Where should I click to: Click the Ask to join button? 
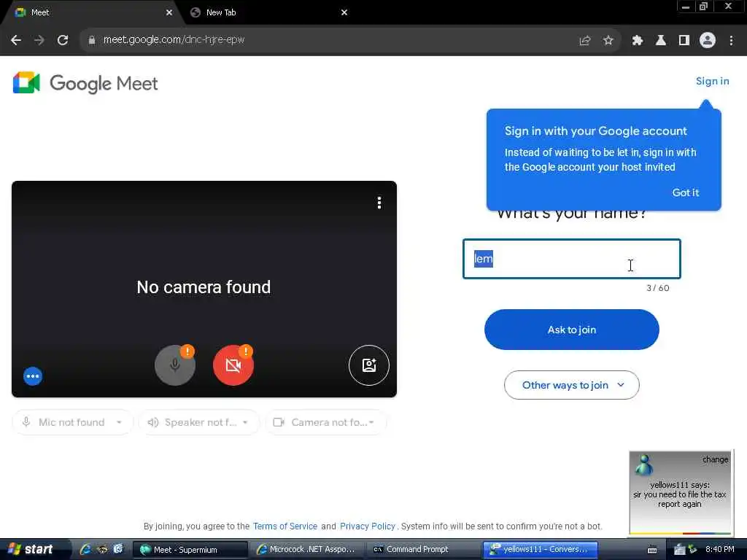pos(572,330)
